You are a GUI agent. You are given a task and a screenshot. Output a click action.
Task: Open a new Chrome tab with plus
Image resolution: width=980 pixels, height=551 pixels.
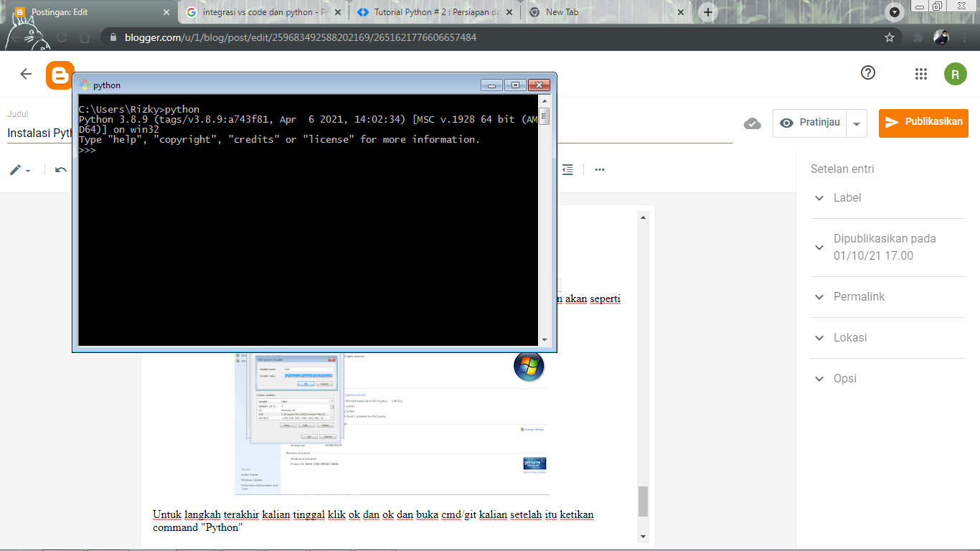[708, 12]
